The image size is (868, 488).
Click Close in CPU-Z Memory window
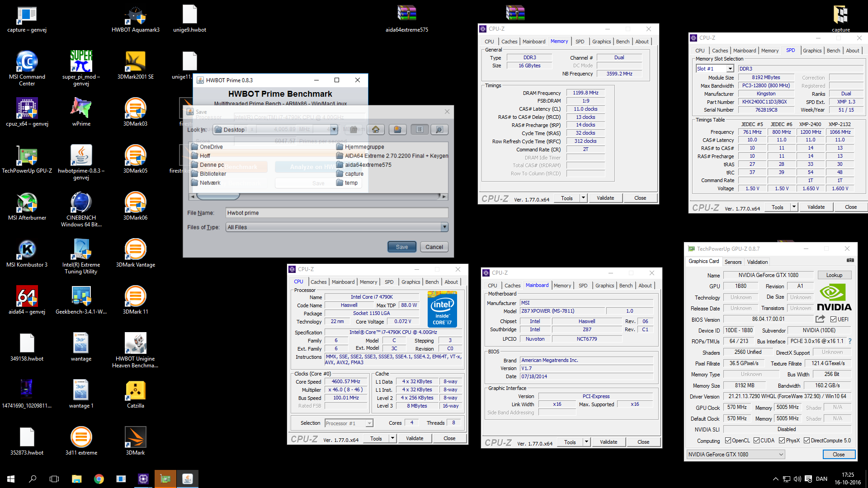640,198
